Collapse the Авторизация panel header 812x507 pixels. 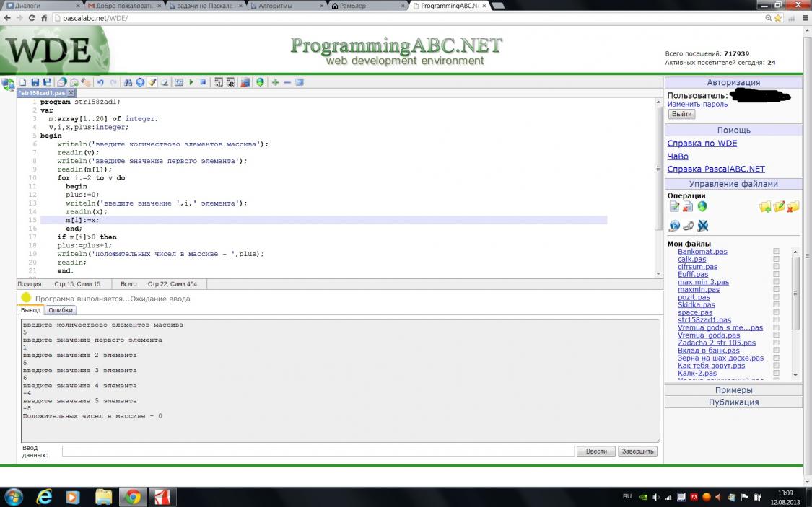733,82
